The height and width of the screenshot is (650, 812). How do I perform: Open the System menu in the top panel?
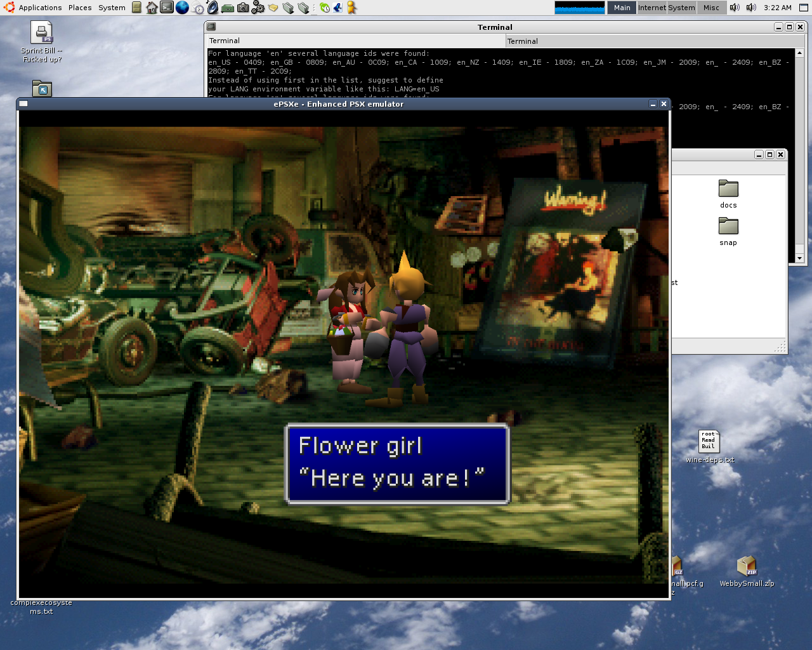click(112, 8)
